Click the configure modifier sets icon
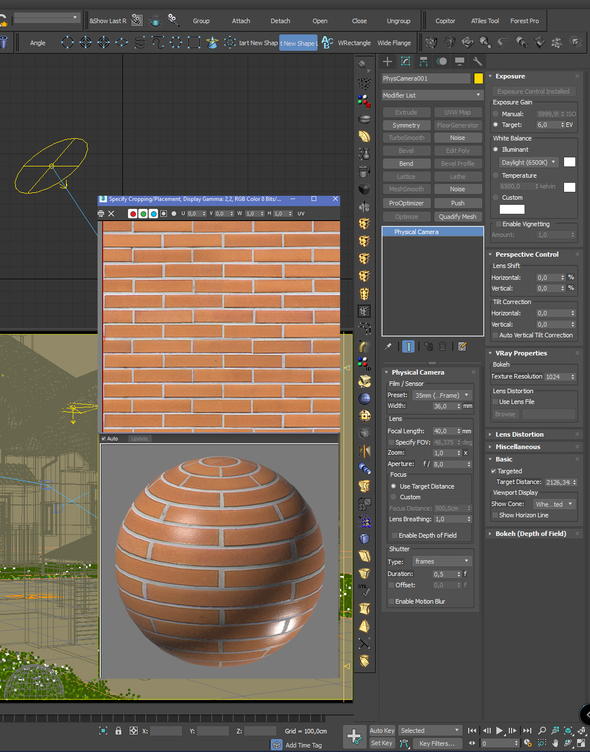Viewport: 590px width, 752px height. coord(462,346)
